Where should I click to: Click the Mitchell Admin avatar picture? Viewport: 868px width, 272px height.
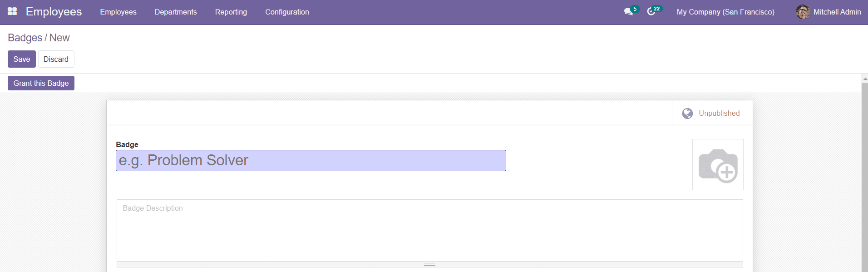(x=803, y=12)
